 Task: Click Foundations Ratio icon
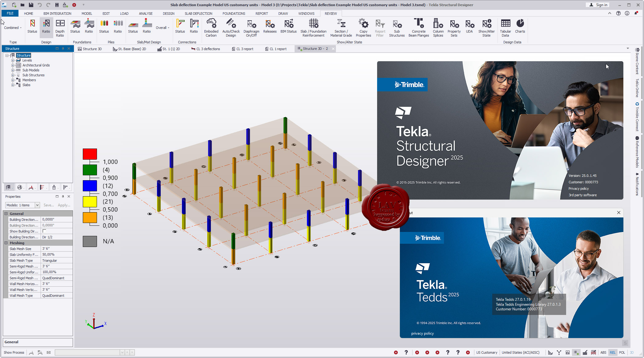click(x=89, y=26)
